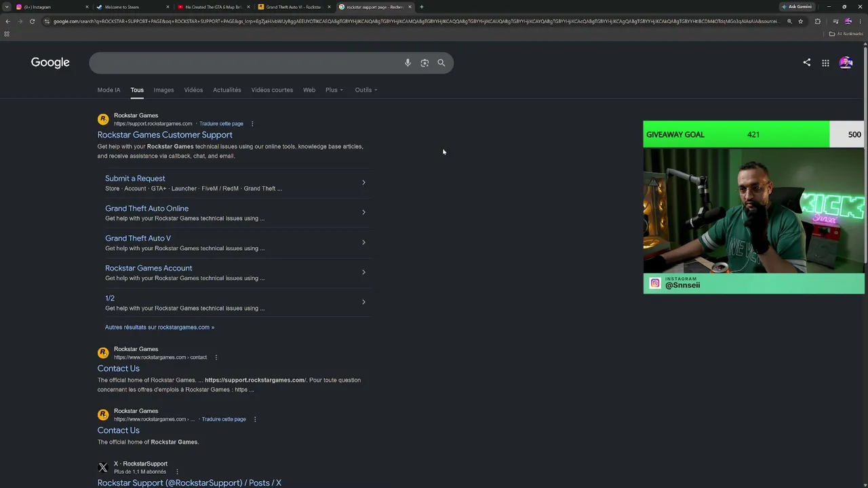Bookmark this page with the star icon
This screenshot has height=488, width=868.
tap(801, 21)
